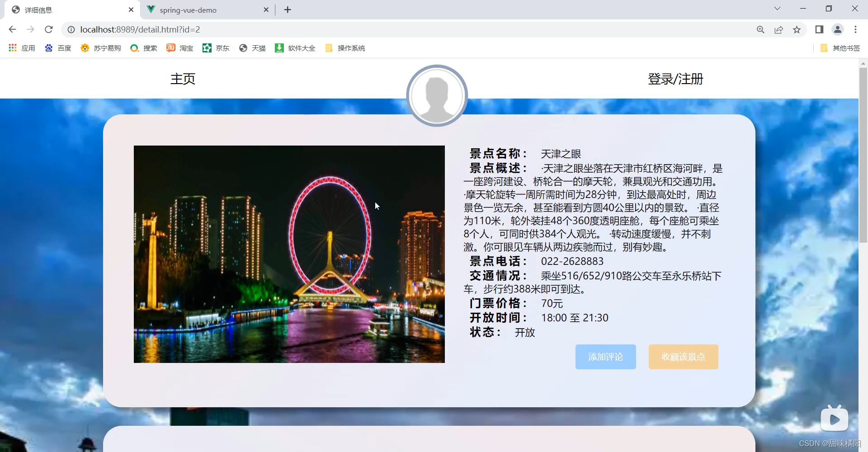Open the 登录/注册 nav link
Viewport: 868px width, 452px height.
[x=675, y=79]
